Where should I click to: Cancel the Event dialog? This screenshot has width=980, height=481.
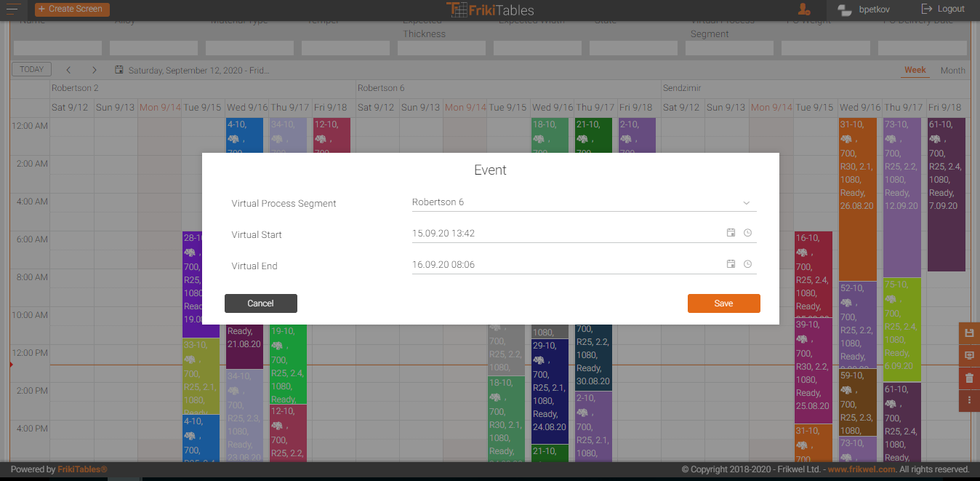click(260, 303)
